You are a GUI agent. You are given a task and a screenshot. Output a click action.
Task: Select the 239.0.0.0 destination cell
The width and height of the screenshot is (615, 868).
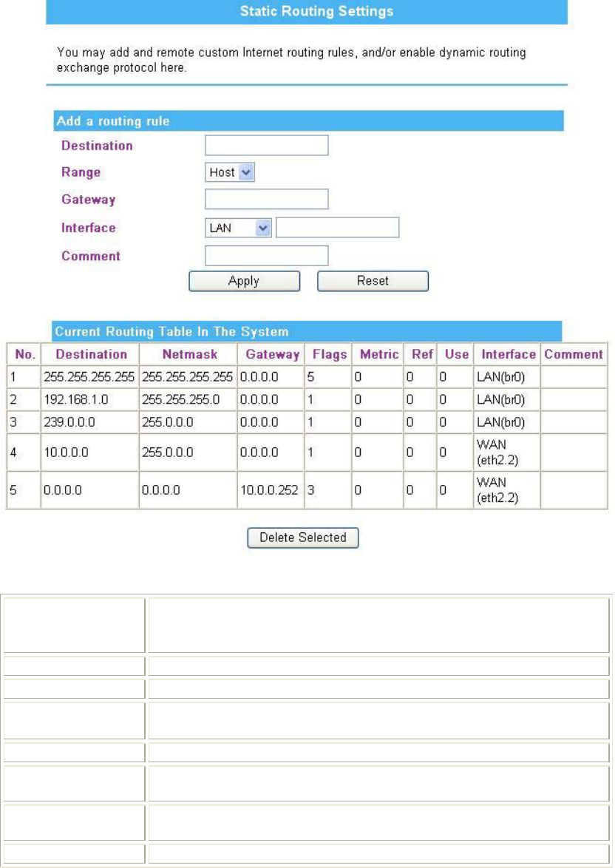click(89, 422)
